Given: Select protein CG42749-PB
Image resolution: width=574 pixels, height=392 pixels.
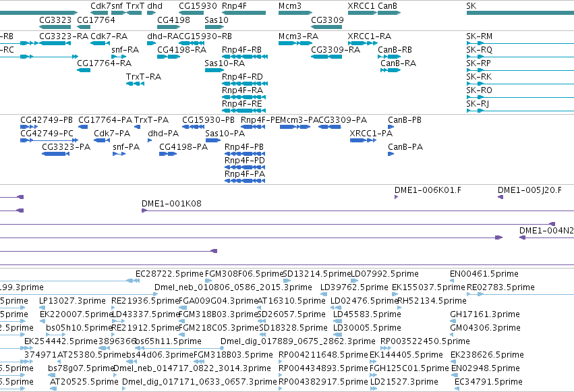Looking at the screenshot, I should coord(47,120).
